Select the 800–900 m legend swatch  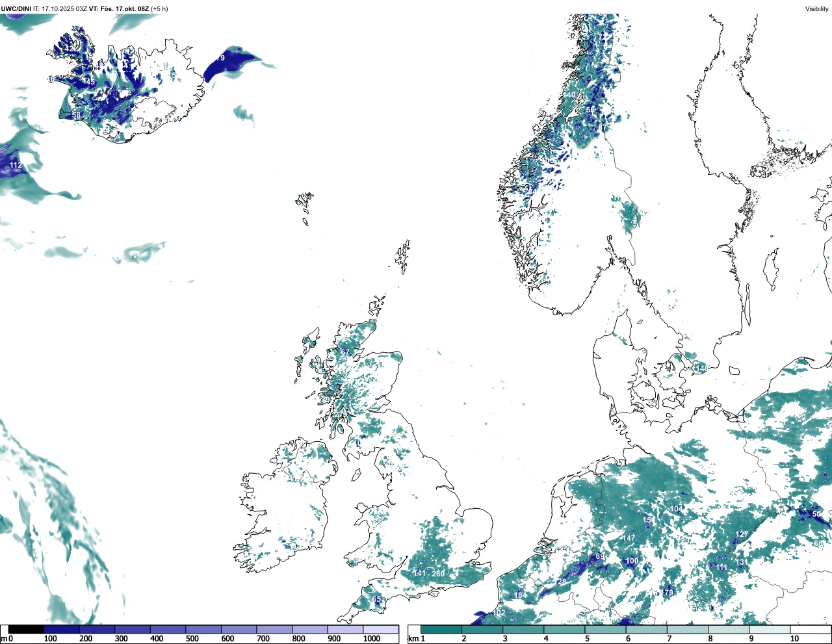(310, 629)
